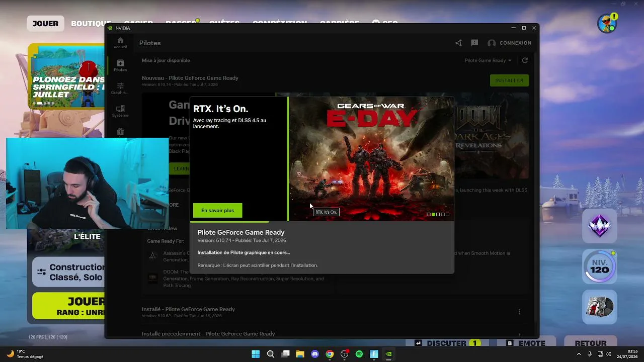Open Discord from the taskbar
Image resolution: width=644 pixels, height=362 pixels.
click(315, 354)
